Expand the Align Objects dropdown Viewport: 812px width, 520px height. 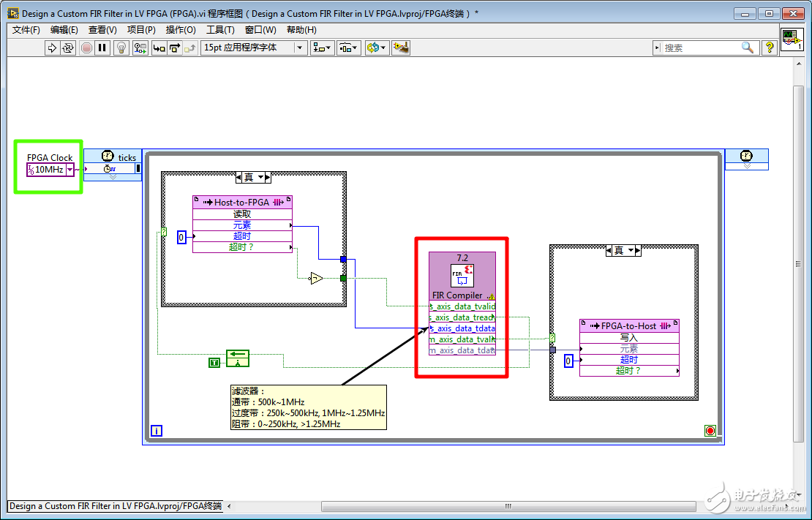pyautogui.click(x=322, y=48)
